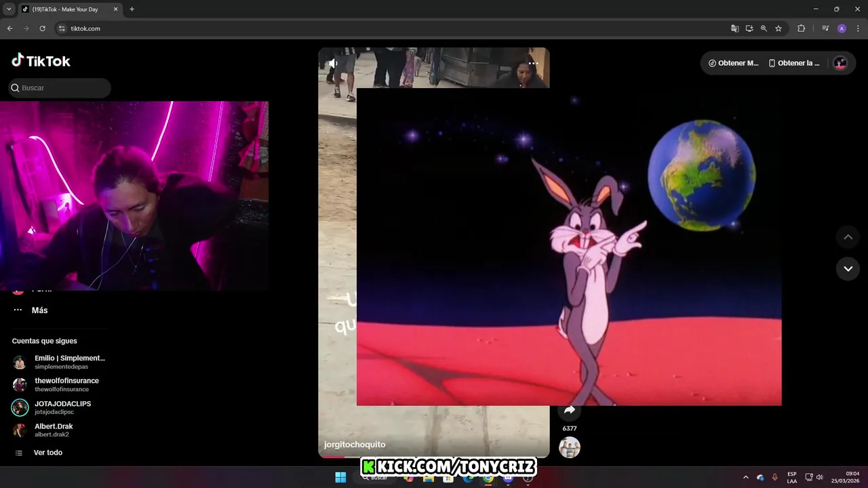Open jorgitochoquito creator profile
Image resolution: width=868 pixels, height=488 pixels.
[355, 445]
